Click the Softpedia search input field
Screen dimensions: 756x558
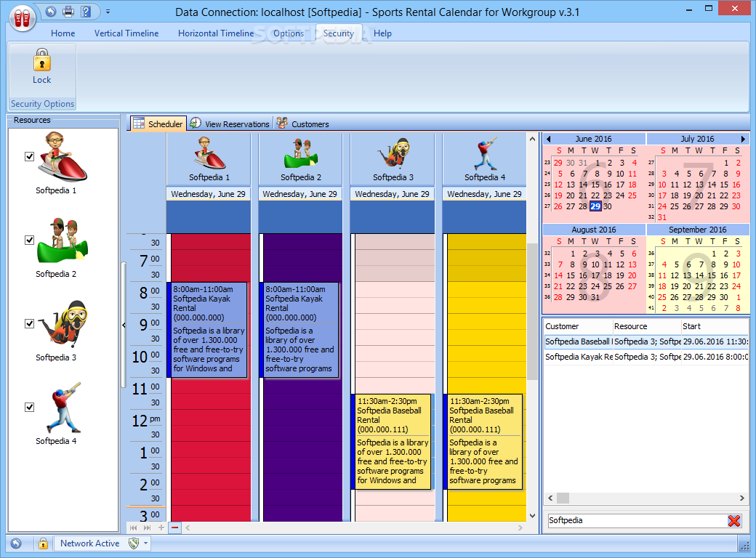point(637,520)
